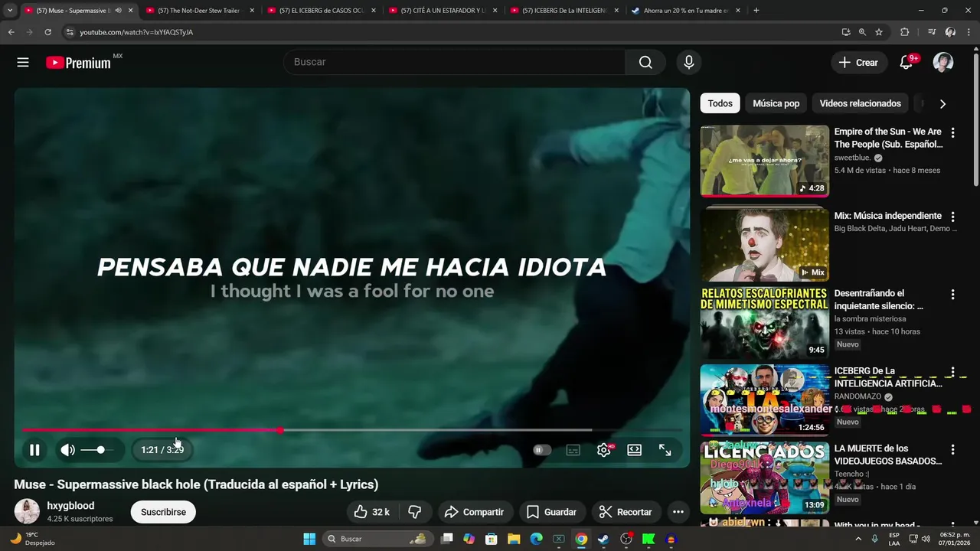This screenshot has width=980, height=551.
Task: Click the Recortar clip button
Action: point(626,512)
